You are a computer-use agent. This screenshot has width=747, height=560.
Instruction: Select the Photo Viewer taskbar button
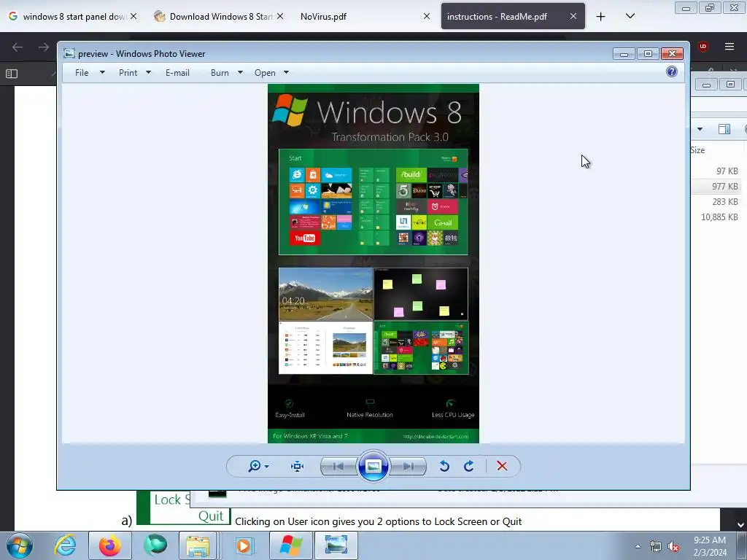point(336,545)
